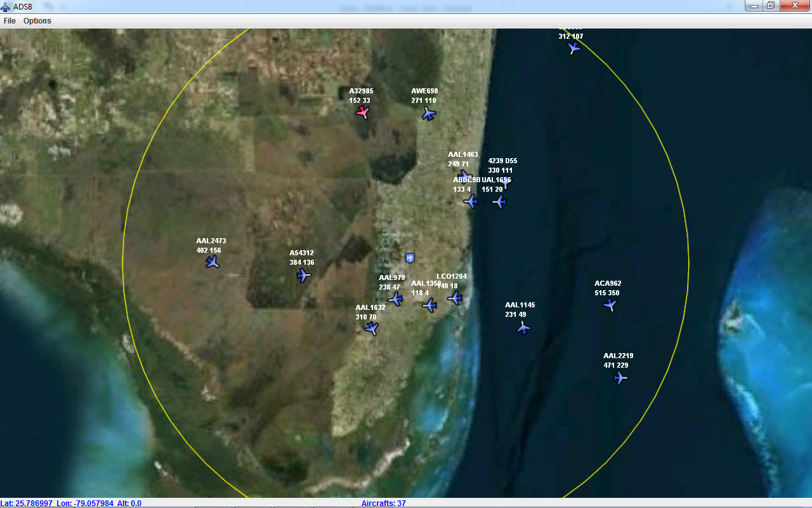
Task: Select the aircraft at top labeled 312 107
Action: 574,48
